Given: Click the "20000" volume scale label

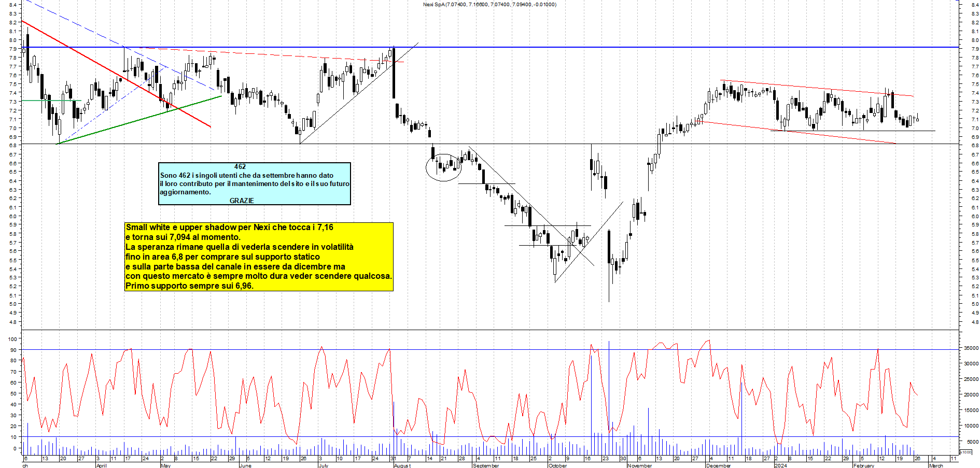Looking at the screenshot, I should coord(971,395).
